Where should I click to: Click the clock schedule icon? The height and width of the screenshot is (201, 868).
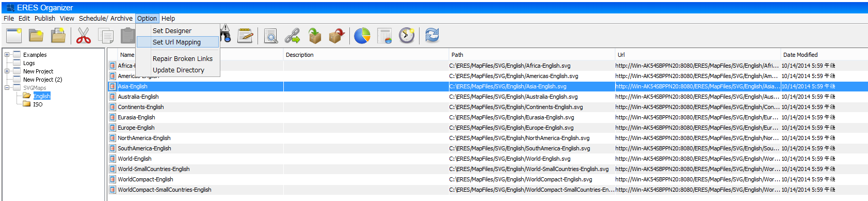tap(407, 36)
